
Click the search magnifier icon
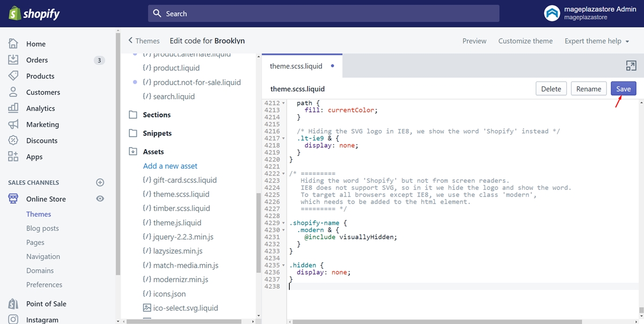click(157, 13)
